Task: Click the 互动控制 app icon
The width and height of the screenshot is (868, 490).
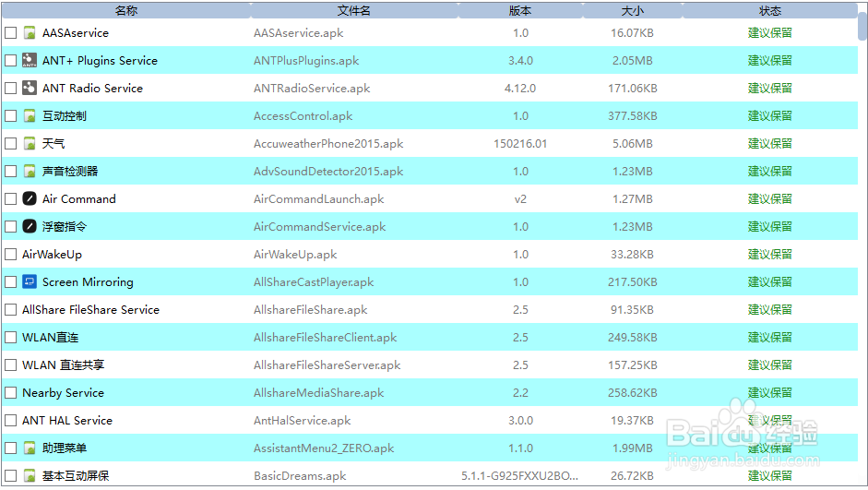Action: pyautogui.click(x=30, y=115)
